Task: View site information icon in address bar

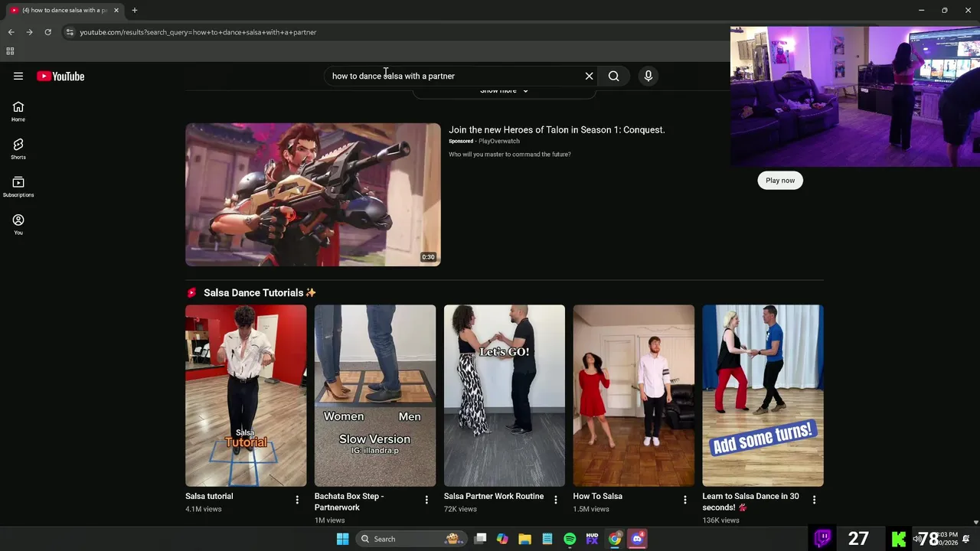Action: click(70, 32)
